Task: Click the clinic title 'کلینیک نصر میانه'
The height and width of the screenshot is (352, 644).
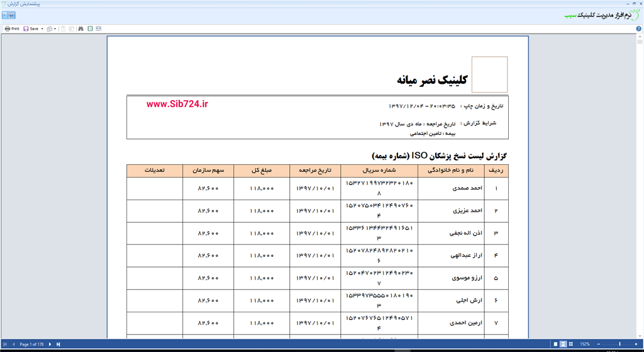Action: tap(431, 80)
